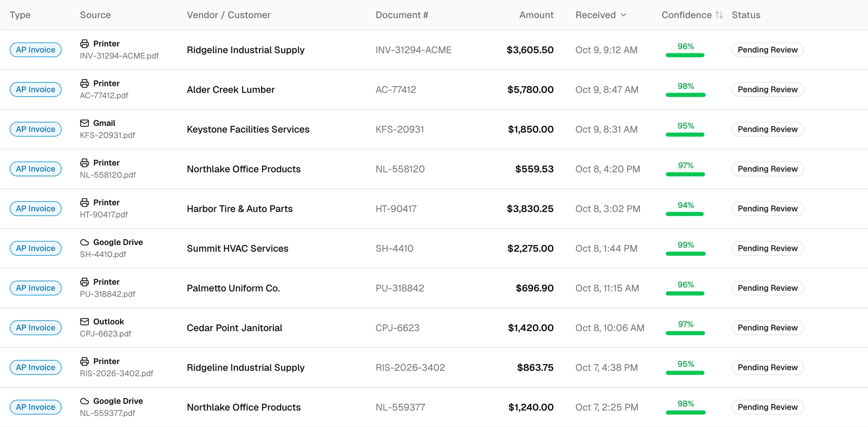The height and width of the screenshot is (427, 868).
Task: Click the 94% confidence bar for Harbor Tire
Action: point(686,214)
